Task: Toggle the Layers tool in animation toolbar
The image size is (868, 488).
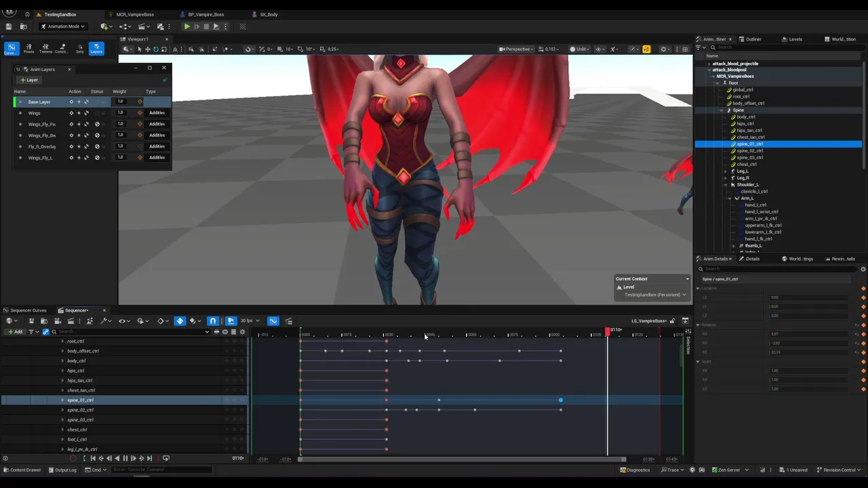Action: (x=96, y=49)
